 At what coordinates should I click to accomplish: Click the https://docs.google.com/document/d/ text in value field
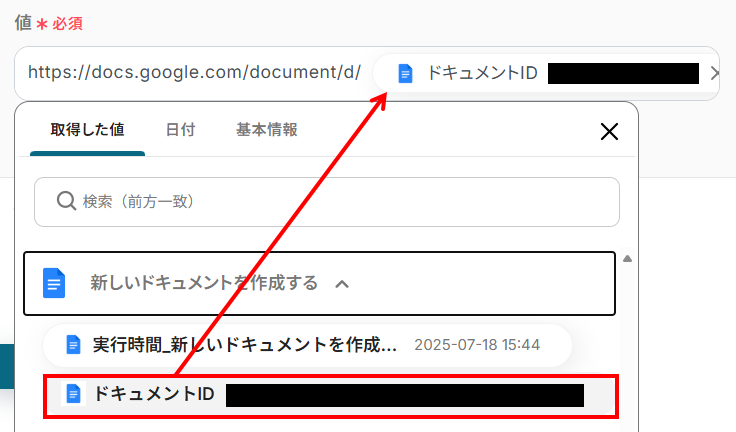[194, 72]
